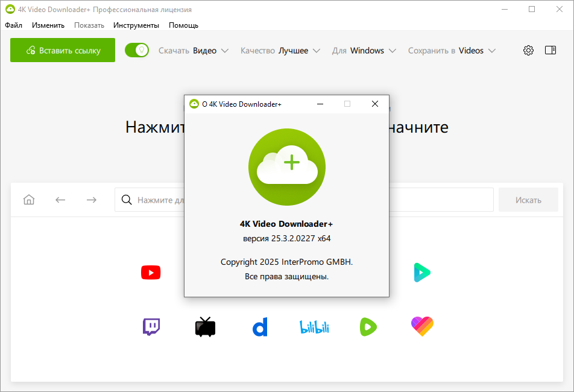The width and height of the screenshot is (574, 392).
Task: Open the Bilibili site shortcut
Action: [x=314, y=327]
